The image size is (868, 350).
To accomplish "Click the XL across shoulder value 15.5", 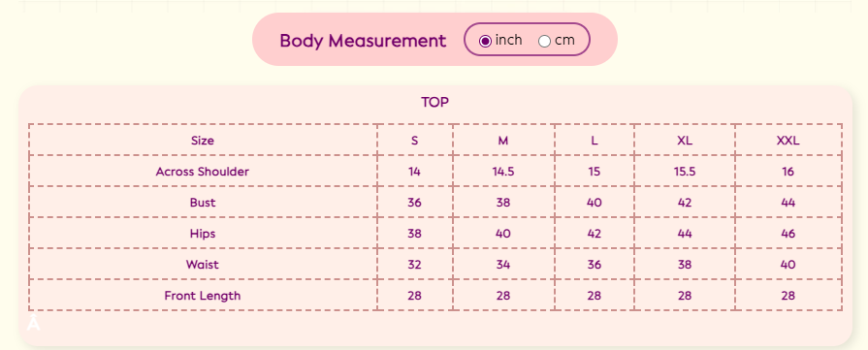I will (685, 172).
